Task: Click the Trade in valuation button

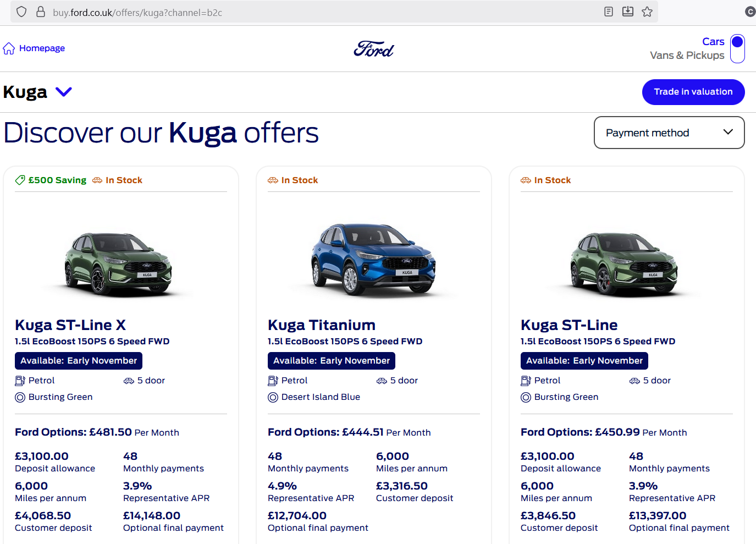Action: (693, 92)
